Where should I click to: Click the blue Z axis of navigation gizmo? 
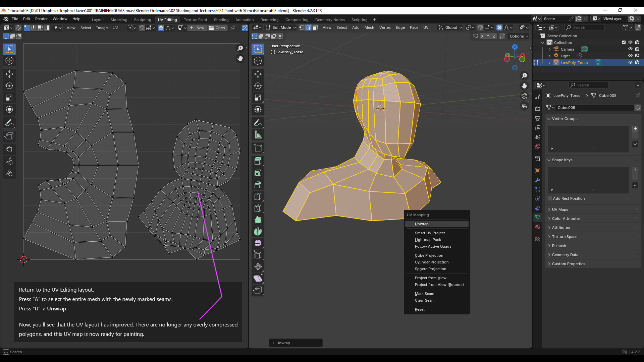pos(515,47)
